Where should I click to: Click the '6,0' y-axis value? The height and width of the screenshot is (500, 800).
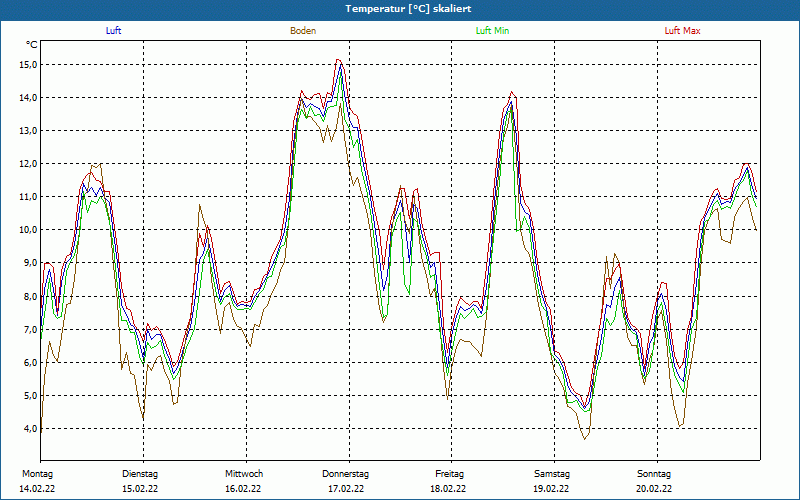click(31, 363)
